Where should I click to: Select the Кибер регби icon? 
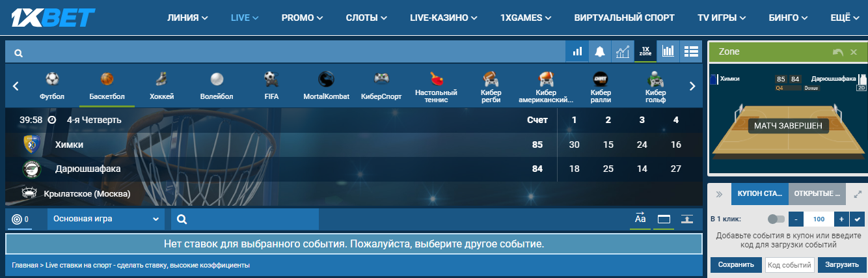(491, 79)
